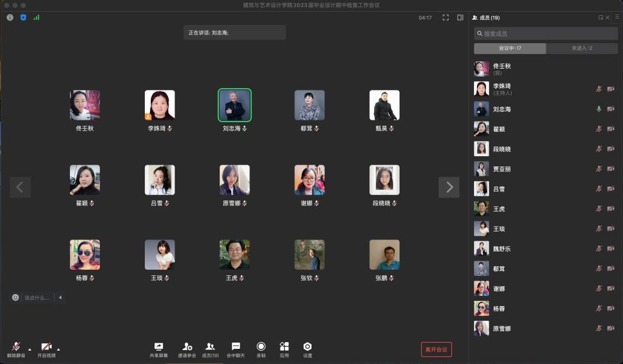Expand audio options arrow beside 解除静音
This screenshot has height=364, width=623.
[29, 350]
